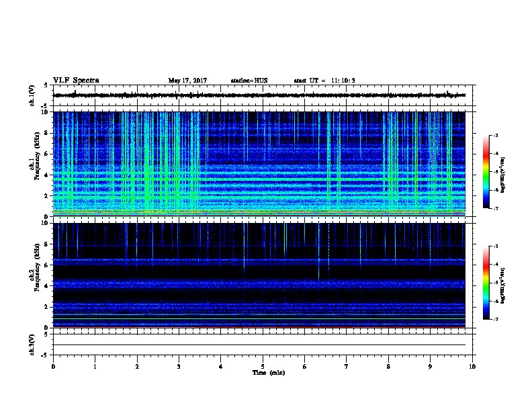
Task: Click the ch.2 "Frequency (kHz)" axis label
Action: 38,267
